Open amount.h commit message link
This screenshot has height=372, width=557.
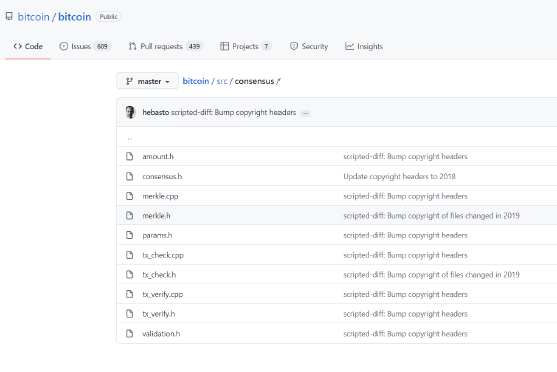point(405,156)
